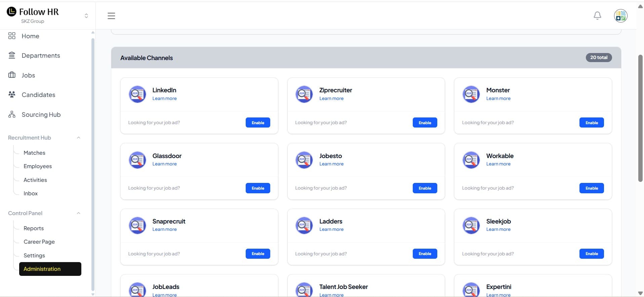Viewport: 644px width, 297px height.
Task: Enable the Sleekjob channel
Action: (592, 253)
